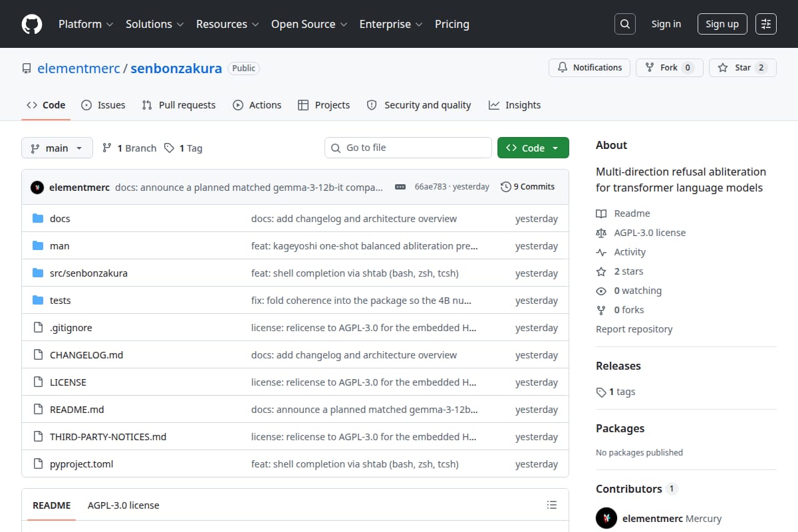This screenshot has width=798, height=532.
Task: Click the Fork button
Action: 670,68
